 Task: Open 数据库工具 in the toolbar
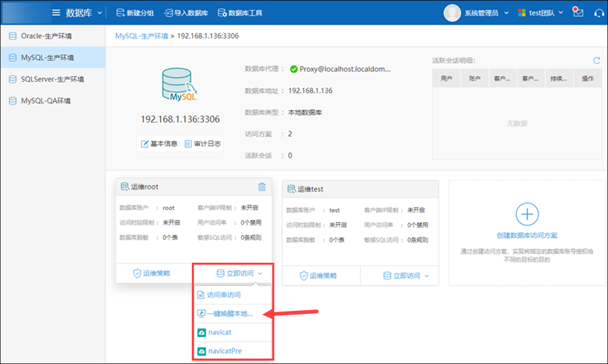click(240, 13)
